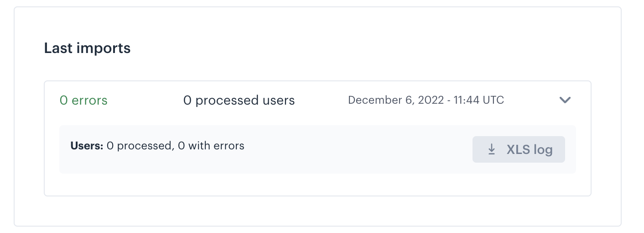This screenshot has height=233, width=644.
Task: Click the "with errors" phrase in Users details
Action: coord(216,146)
